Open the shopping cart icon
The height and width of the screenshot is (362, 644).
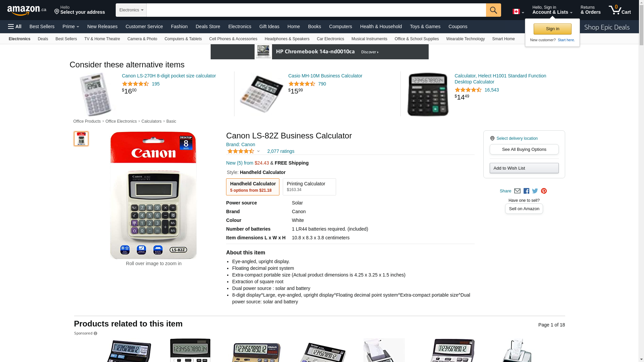(x=620, y=10)
